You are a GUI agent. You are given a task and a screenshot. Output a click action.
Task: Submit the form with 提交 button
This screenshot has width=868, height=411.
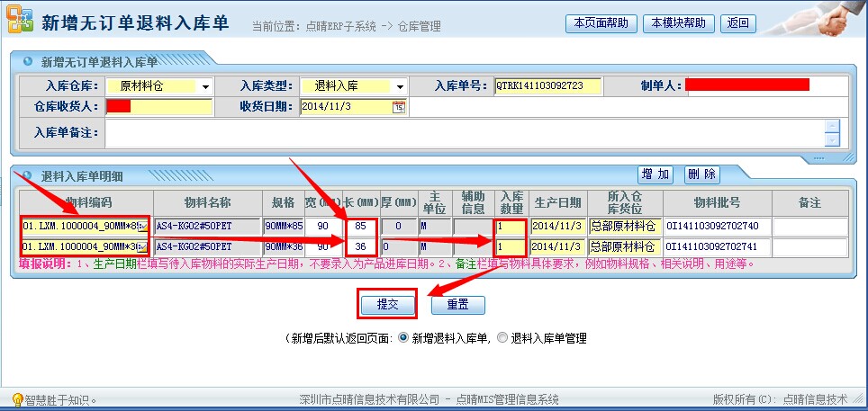[387, 304]
